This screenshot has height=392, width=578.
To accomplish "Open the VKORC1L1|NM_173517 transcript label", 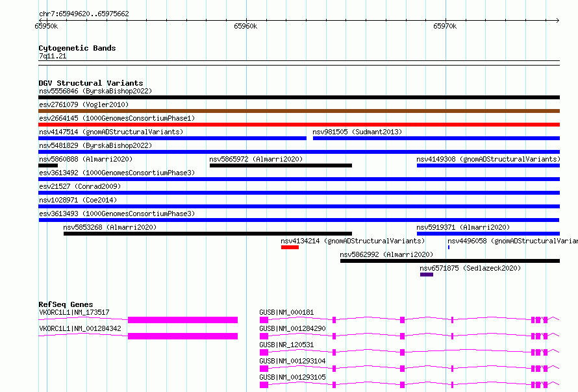I will click(74, 312).
